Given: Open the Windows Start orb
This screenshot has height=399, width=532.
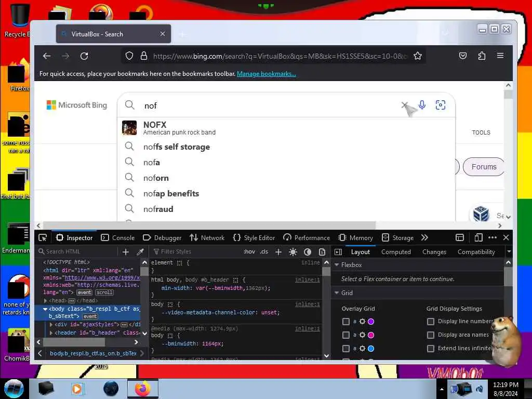Looking at the screenshot, I should (x=14, y=389).
